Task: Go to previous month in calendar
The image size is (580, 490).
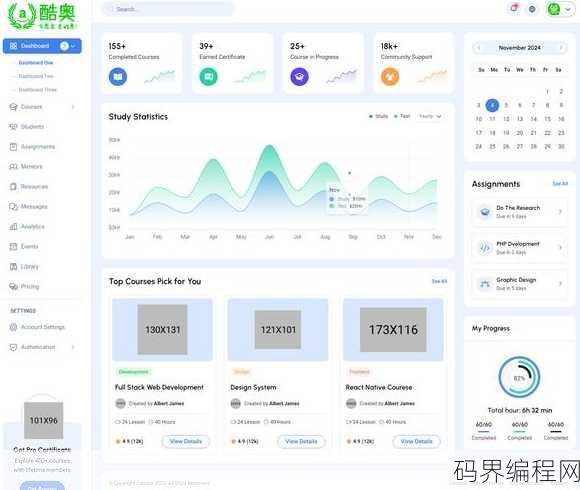Action: tap(479, 48)
